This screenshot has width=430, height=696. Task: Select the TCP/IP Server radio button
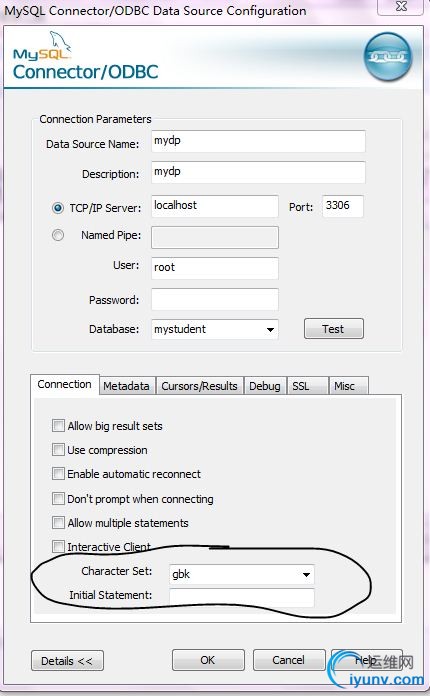(x=58, y=208)
